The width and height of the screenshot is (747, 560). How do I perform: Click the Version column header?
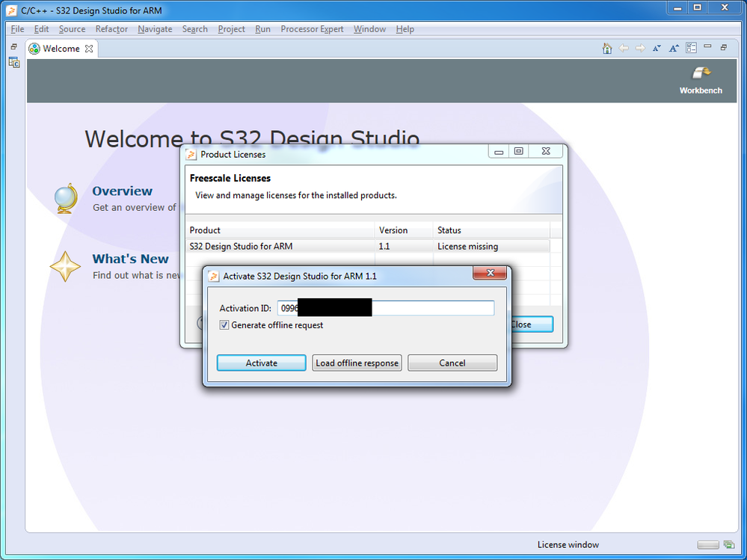(x=404, y=230)
